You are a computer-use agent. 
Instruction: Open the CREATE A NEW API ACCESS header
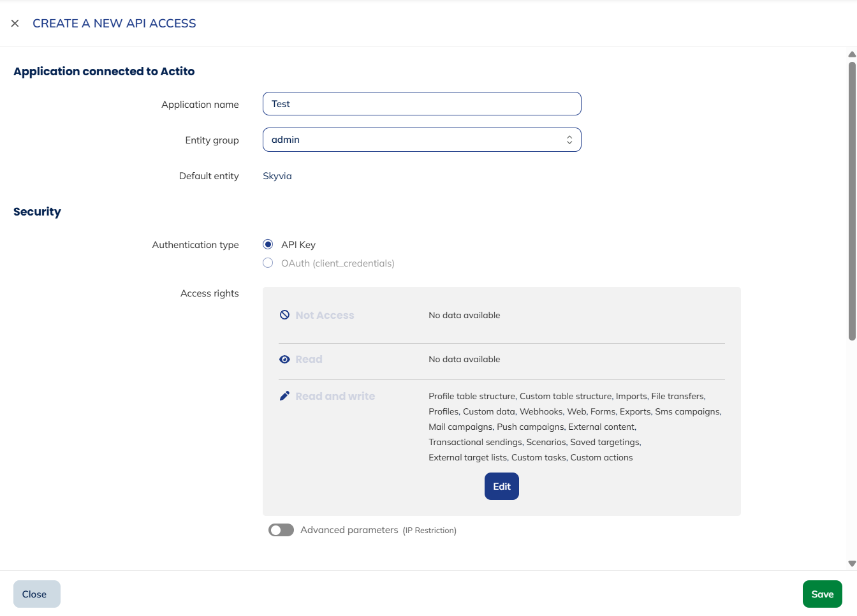tap(114, 23)
